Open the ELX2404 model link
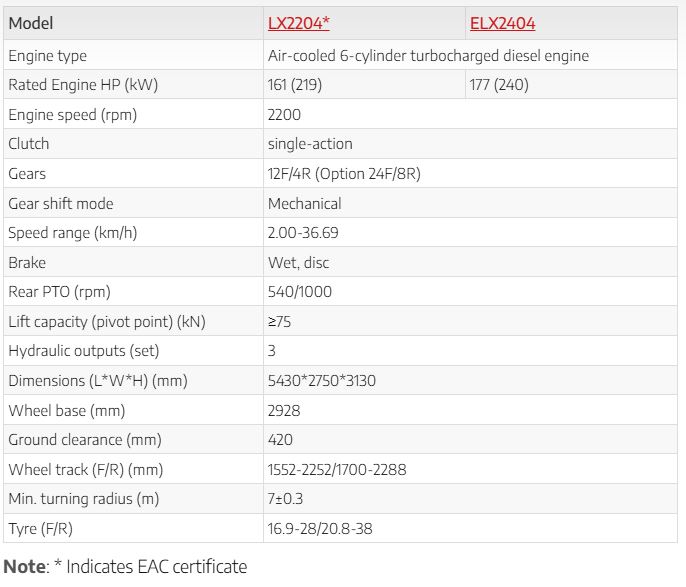This screenshot has width=686, height=587. point(502,23)
